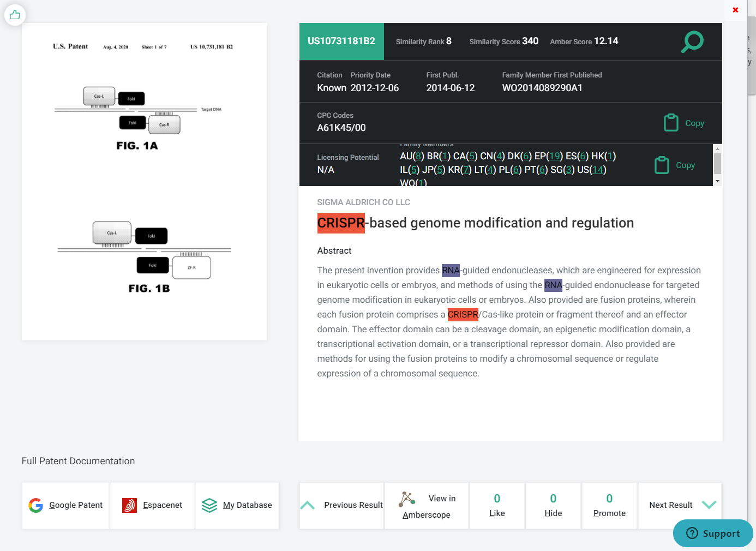Open US family members link (14)
This screenshot has width=756, height=551.
click(598, 170)
